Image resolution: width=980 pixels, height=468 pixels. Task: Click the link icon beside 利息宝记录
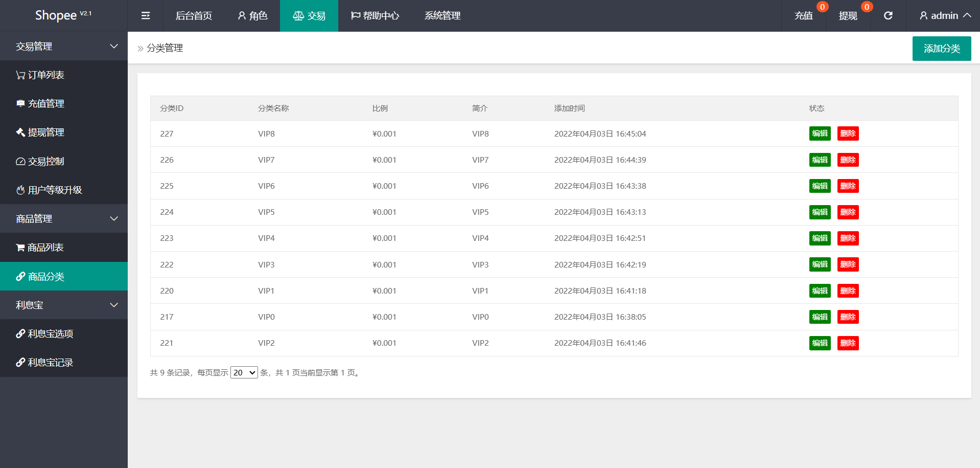point(20,362)
